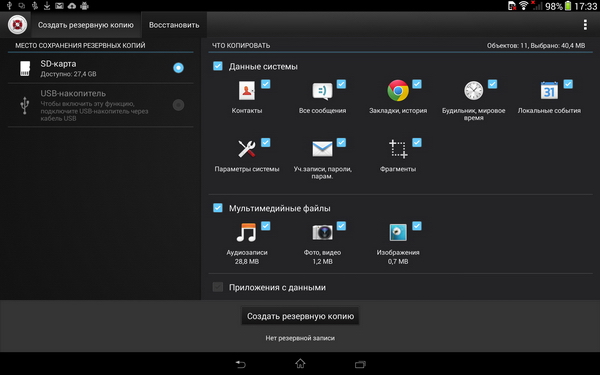Switch to the Восстановить tab
600x375 pixels.
174,25
